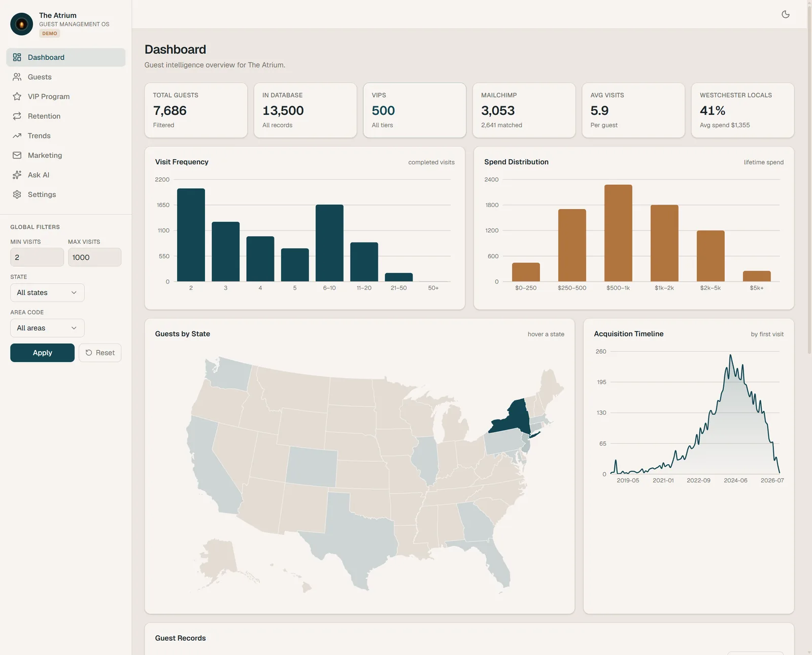
Task: Click the Reset filters button
Action: (x=100, y=353)
